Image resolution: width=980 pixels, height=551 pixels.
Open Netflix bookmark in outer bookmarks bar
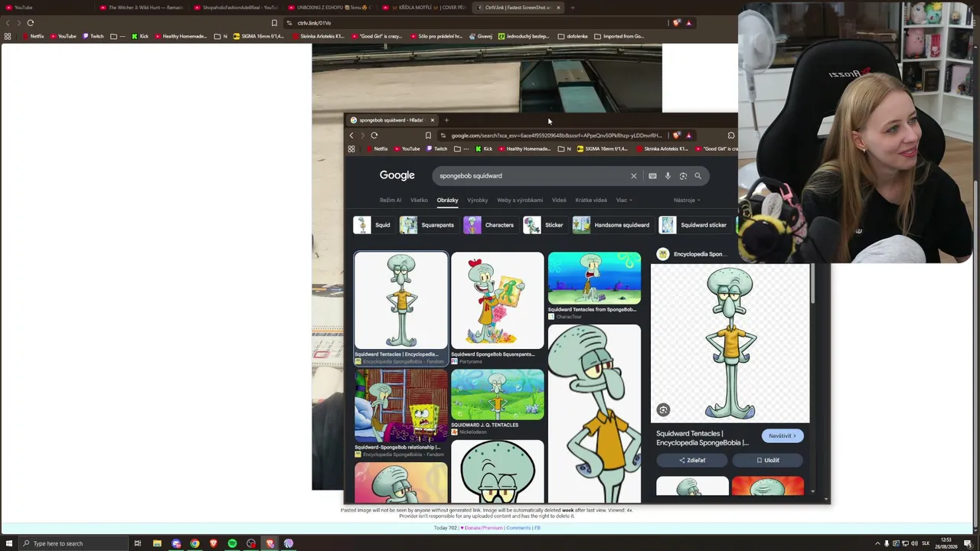pos(32,36)
